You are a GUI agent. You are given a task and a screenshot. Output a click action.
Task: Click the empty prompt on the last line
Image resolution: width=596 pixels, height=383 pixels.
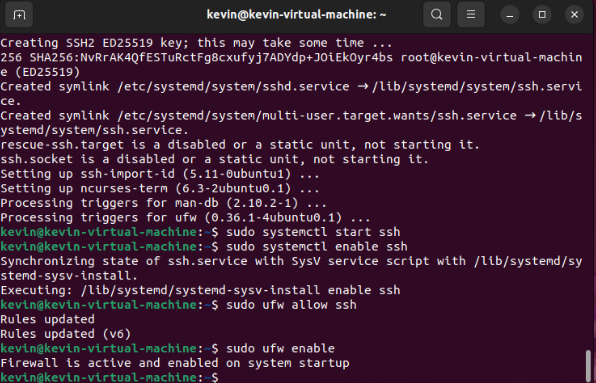tap(109, 377)
